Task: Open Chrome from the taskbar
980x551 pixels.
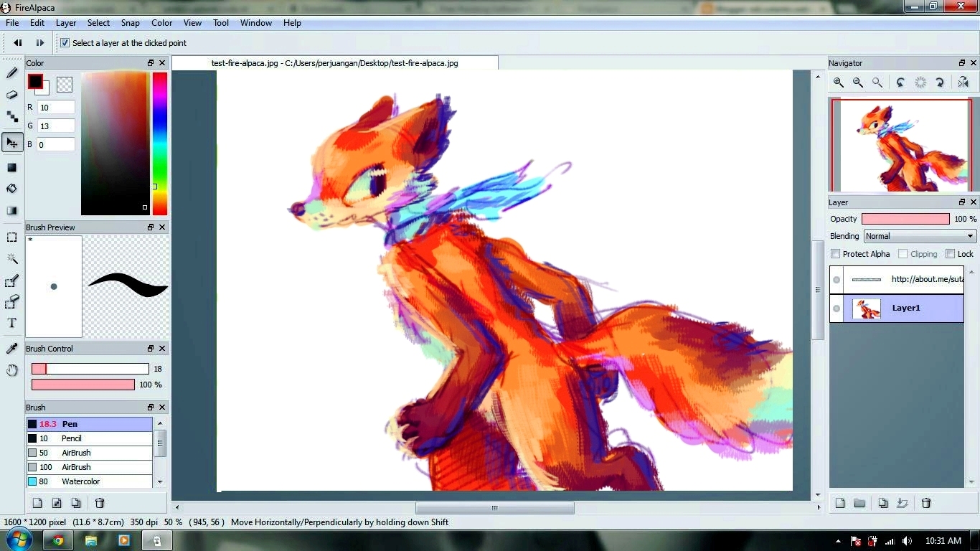Action: (58, 540)
